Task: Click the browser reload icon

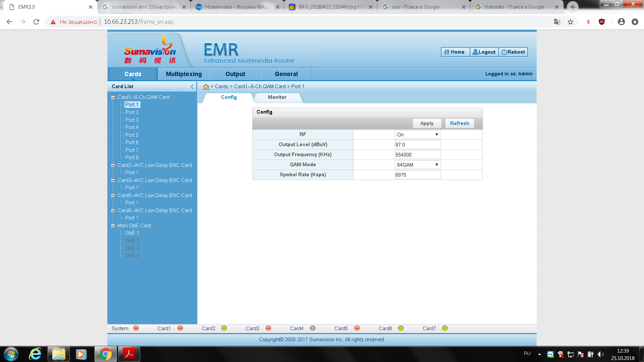Action: 36,22
